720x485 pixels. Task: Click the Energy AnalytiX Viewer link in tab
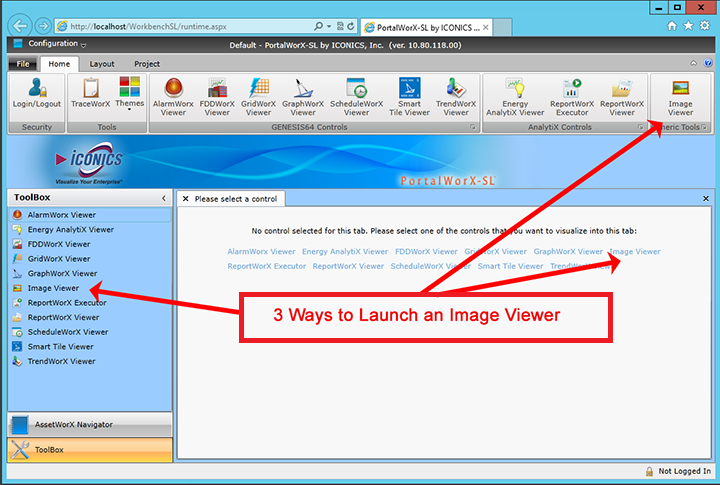(345, 252)
